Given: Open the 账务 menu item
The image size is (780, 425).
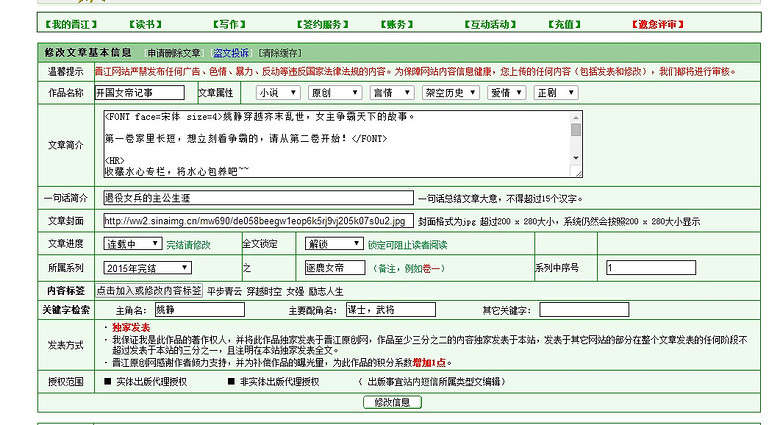Looking at the screenshot, I should point(396,24).
